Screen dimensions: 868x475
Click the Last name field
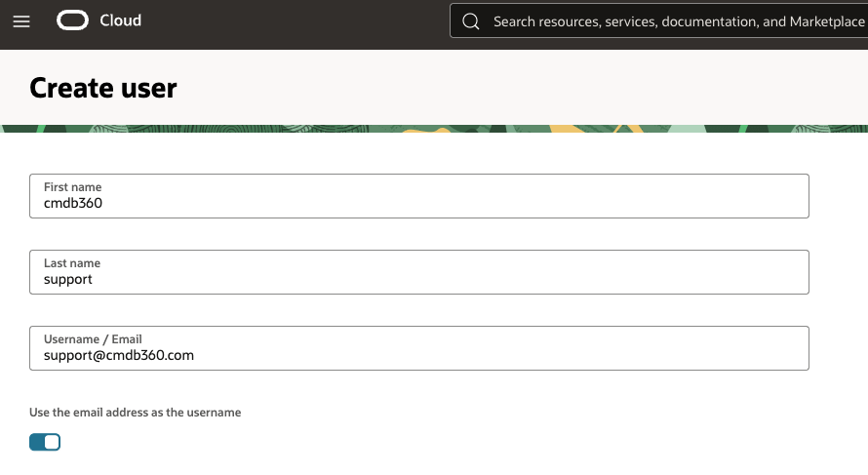419,272
